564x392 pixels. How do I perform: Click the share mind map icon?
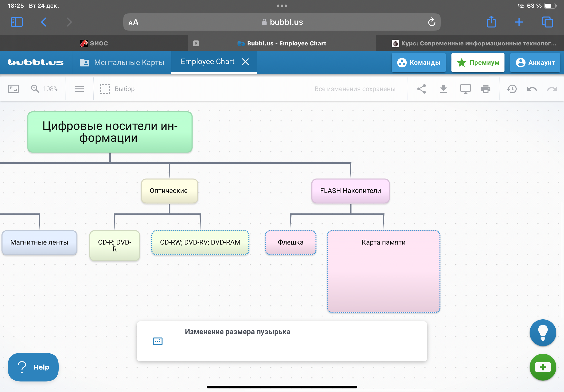point(421,89)
